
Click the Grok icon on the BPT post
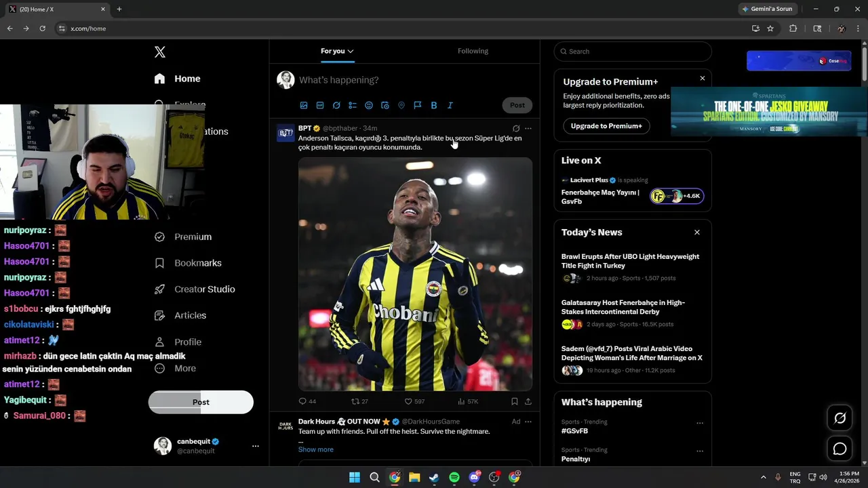coord(516,128)
